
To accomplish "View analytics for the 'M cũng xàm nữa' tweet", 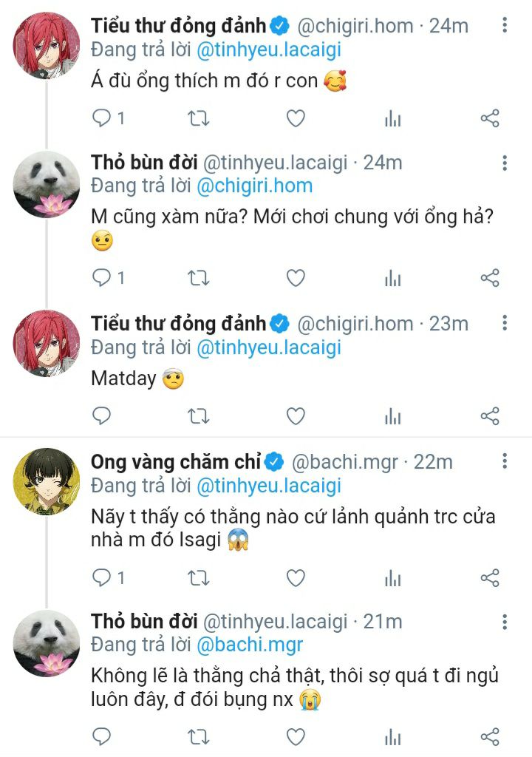I will point(393,279).
